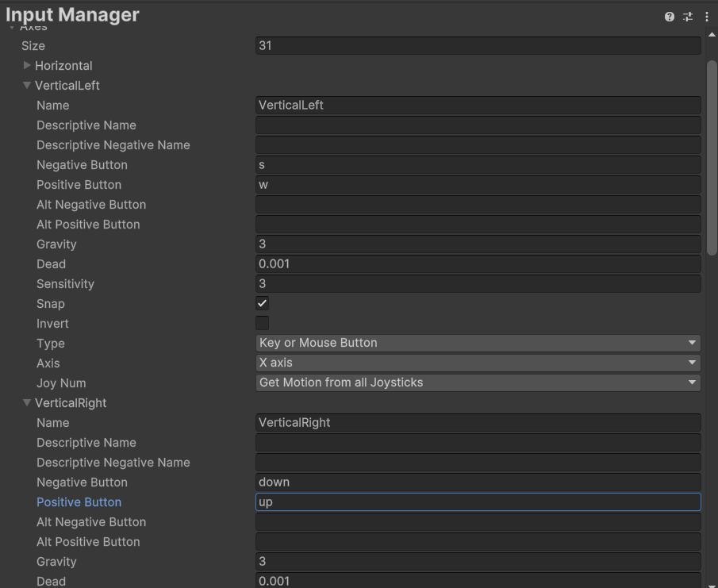
Task: Click VerticalLeft Descriptive Negative Name field
Action: pos(478,144)
